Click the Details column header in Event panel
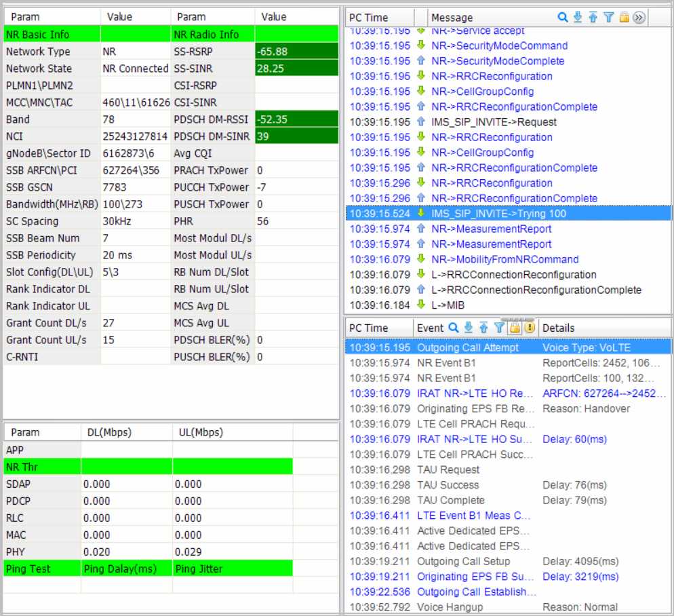 pos(557,328)
